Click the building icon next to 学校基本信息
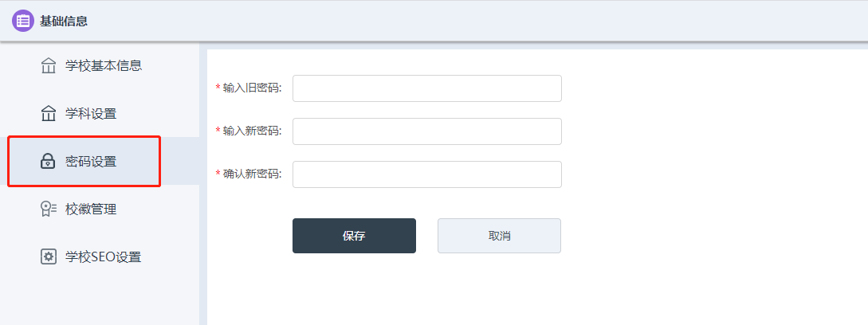 point(49,65)
